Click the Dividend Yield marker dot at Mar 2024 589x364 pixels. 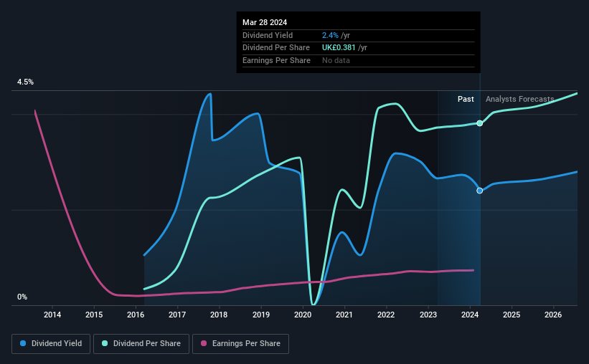[x=480, y=191]
